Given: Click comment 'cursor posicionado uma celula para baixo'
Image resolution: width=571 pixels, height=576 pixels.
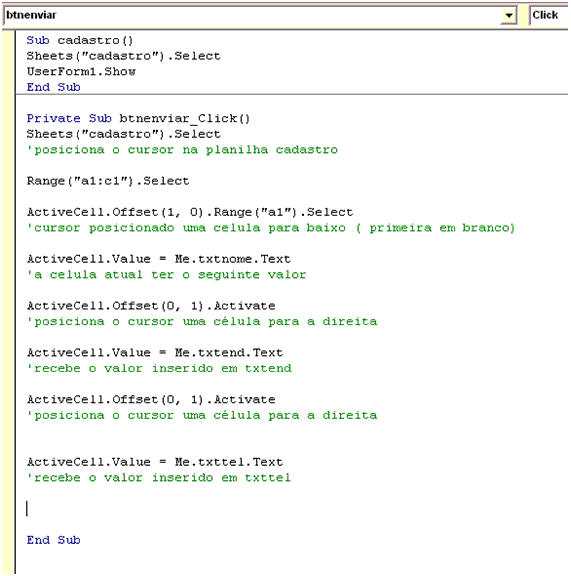Looking at the screenshot, I should click(186, 228).
